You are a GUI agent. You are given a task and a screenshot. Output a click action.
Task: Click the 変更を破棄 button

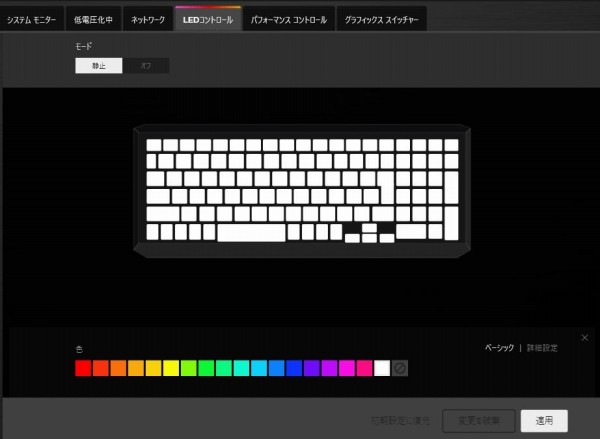[479, 421]
